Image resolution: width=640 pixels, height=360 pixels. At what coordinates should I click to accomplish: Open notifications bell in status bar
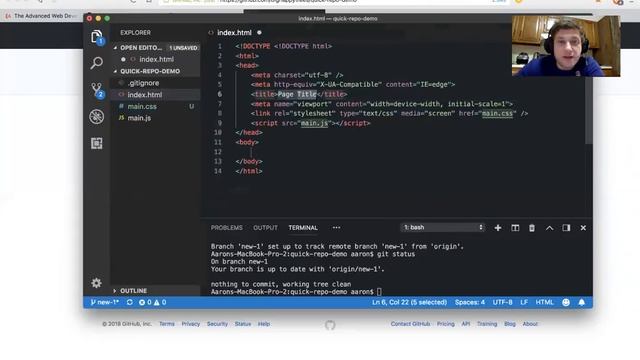pos(582,302)
